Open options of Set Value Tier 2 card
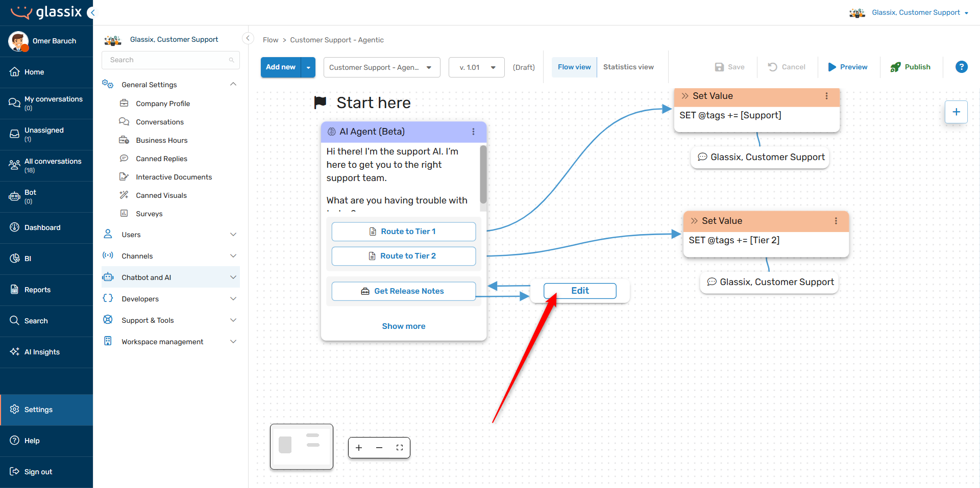 click(x=836, y=221)
